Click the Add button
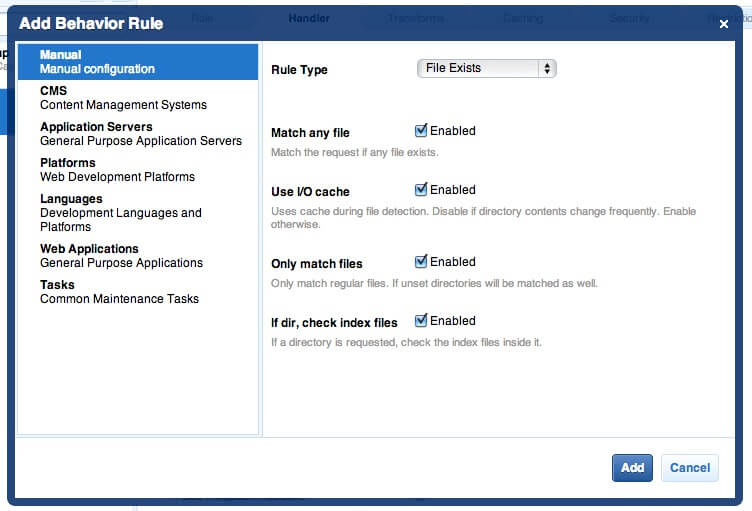Viewport: 752px width, 511px height. (x=632, y=468)
